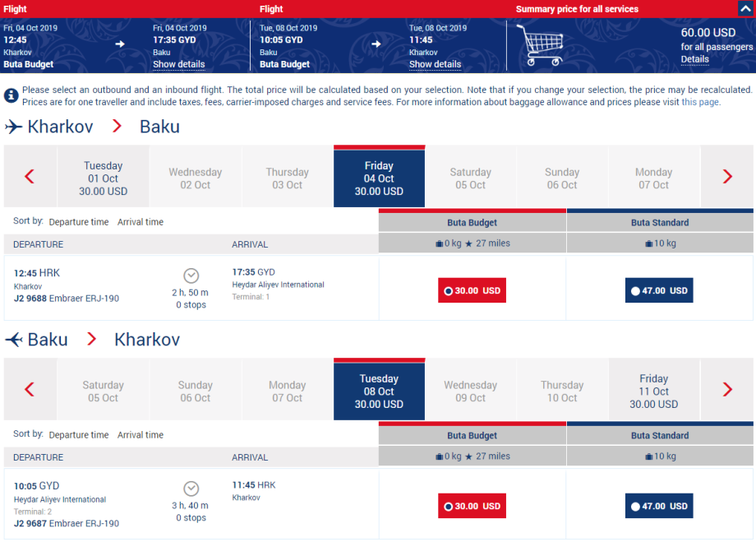Click the clock icon on the Kharkov–Baku flight
Screen dimensions: 756x542
point(191,276)
